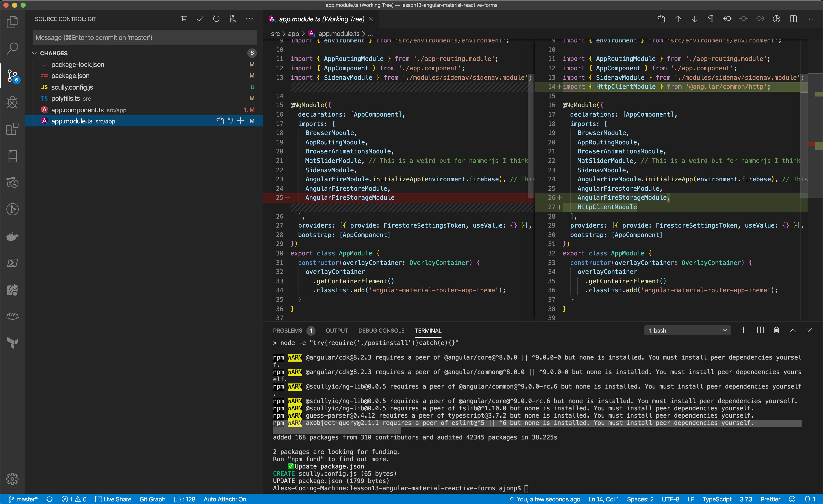Click the 'app' breadcrumb segment
The width and height of the screenshot is (823, 504).
coord(293,34)
